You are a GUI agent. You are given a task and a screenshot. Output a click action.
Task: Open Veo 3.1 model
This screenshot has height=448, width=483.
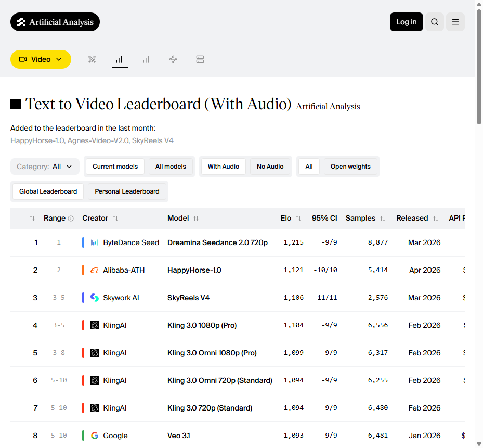point(179,436)
